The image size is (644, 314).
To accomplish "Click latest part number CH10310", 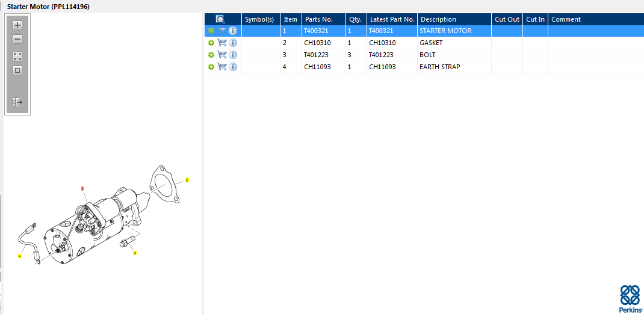I will coord(382,43).
